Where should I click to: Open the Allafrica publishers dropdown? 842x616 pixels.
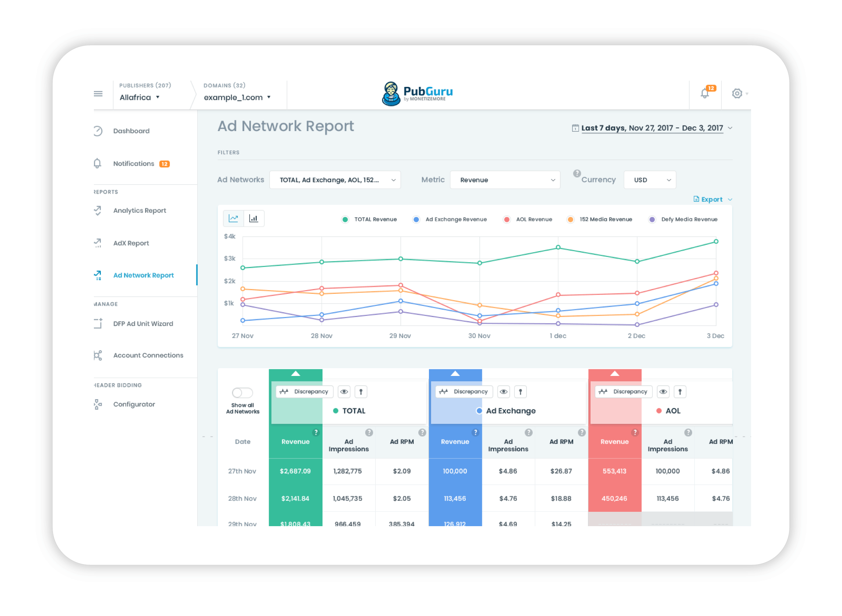(x=140, y=97)
